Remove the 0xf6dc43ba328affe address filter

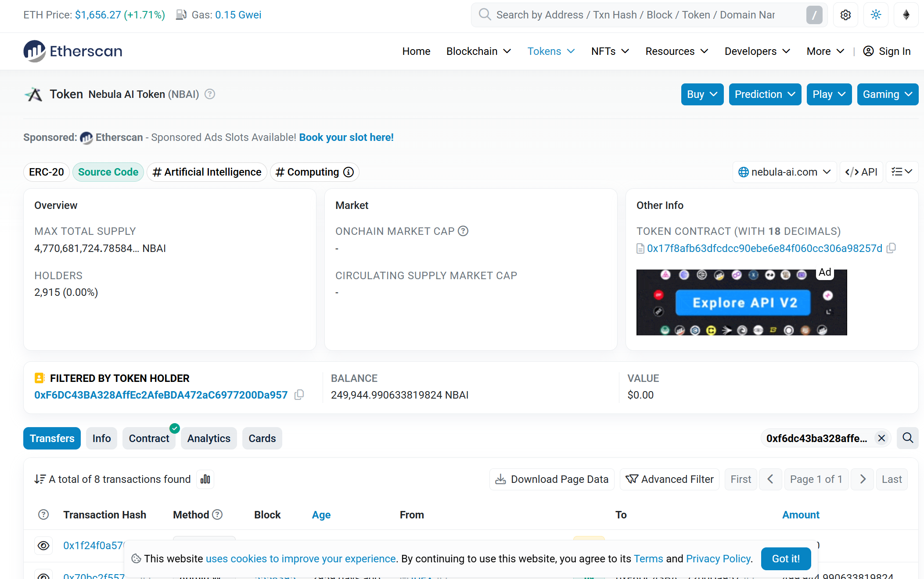pos(881,438)
